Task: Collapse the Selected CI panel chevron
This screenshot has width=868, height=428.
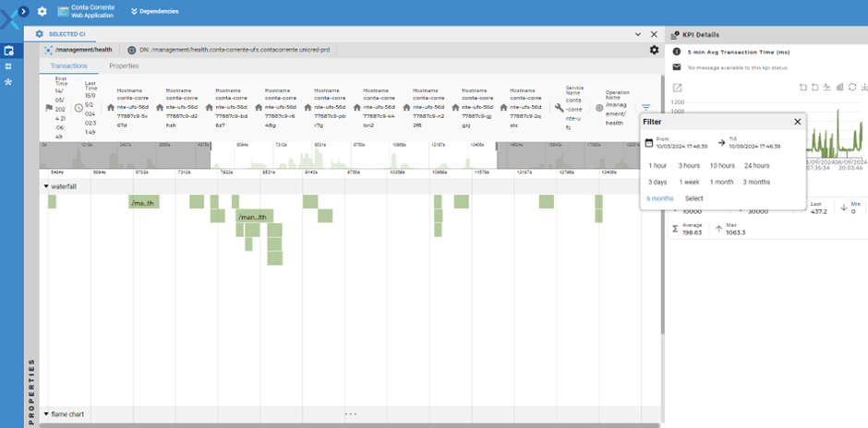Action: 638,34
